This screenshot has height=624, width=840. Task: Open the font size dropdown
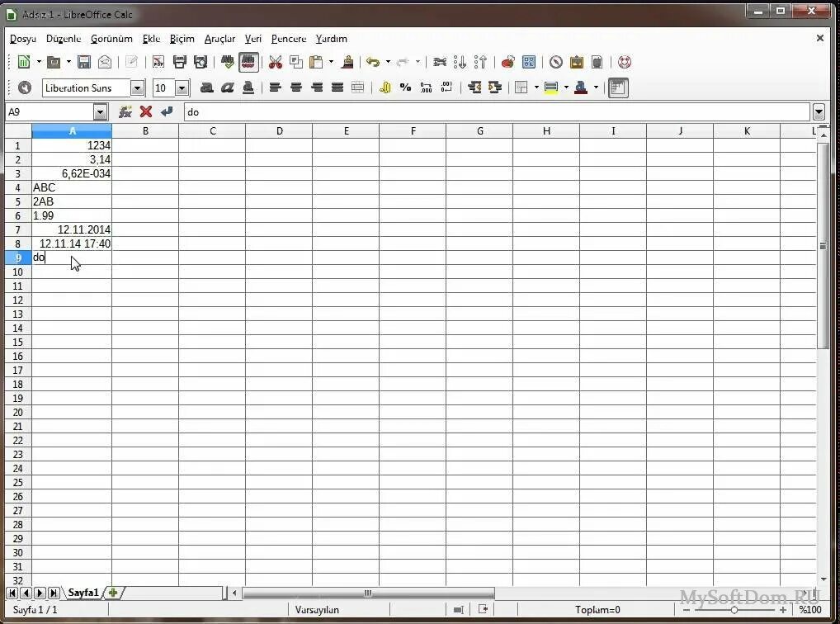pyautogui.click(x=181, y=87)
